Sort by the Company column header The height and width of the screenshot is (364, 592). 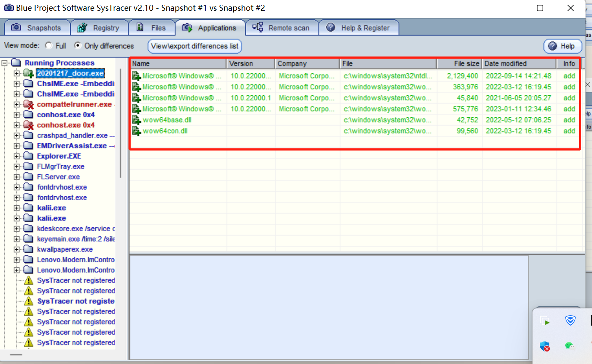pos(307,63)
